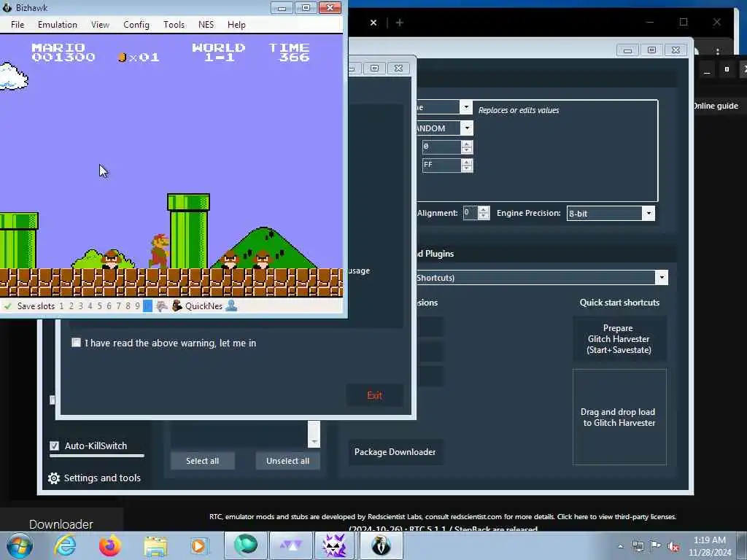The image size is (747, 560).
Task: Open Action Center flag icon
Action: click(656, 546)
